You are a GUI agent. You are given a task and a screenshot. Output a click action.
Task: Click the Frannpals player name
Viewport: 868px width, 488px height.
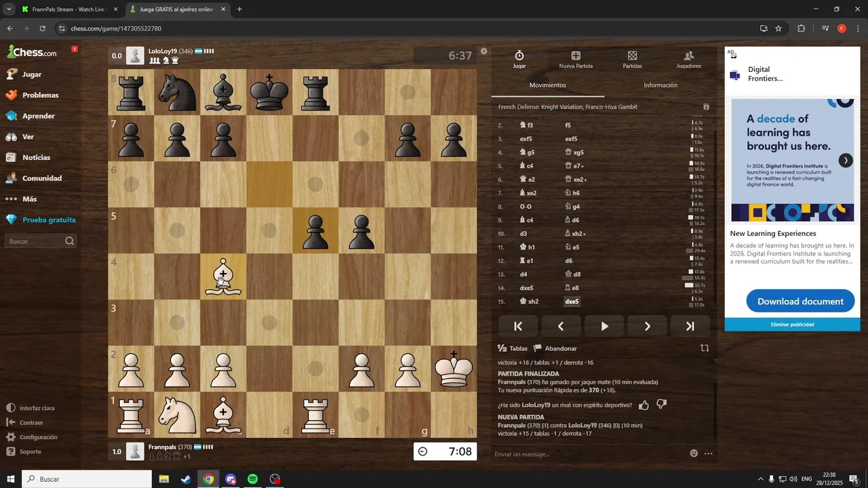[162, 447]
